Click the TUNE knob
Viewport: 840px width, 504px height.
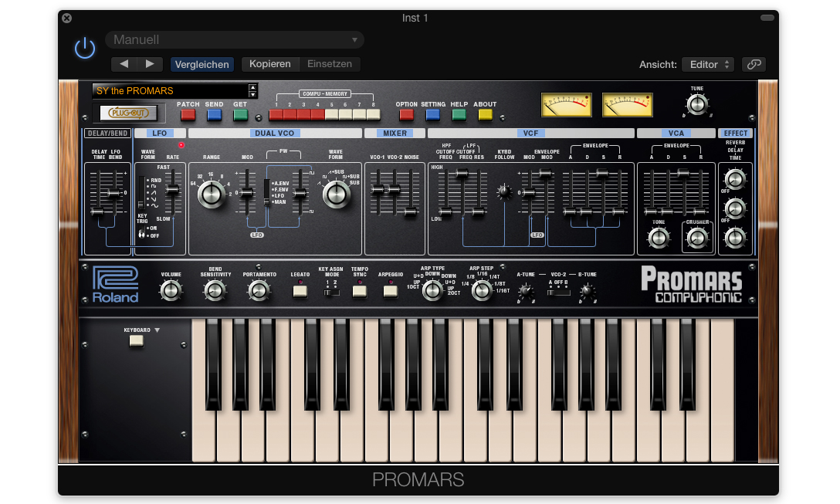(x=697, y=104)
